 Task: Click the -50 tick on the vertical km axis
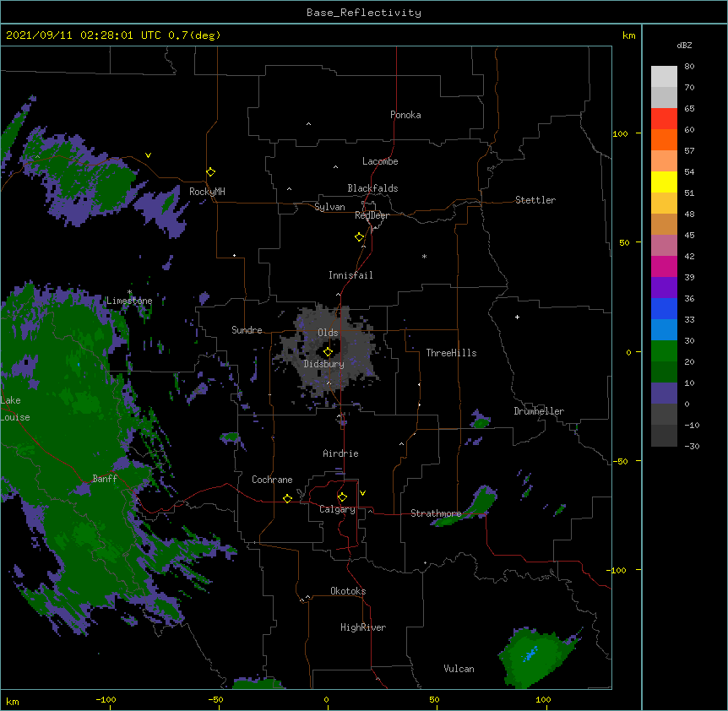(620, 461)
